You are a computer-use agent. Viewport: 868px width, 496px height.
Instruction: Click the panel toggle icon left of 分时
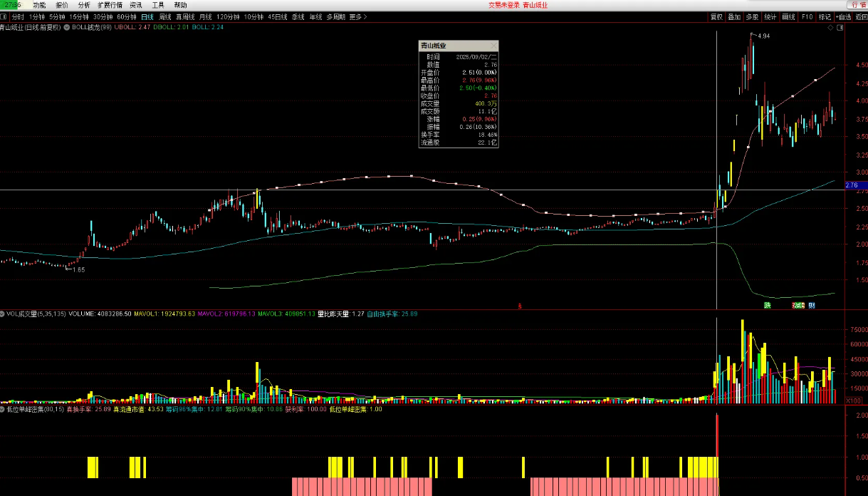5,16
